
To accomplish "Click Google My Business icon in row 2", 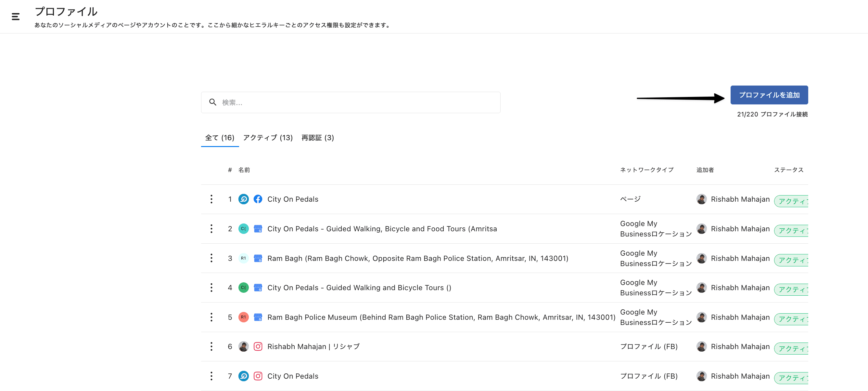I will (x=258, y=229).
